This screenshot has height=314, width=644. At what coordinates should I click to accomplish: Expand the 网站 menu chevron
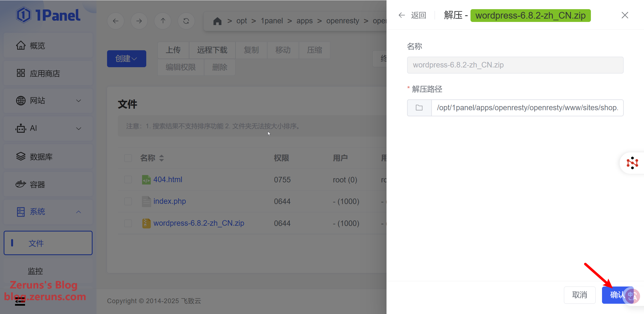tap(79, 101)
